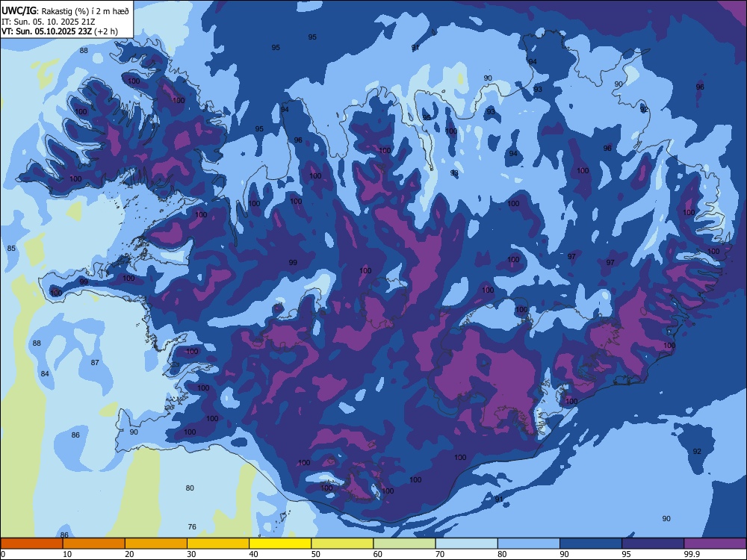Viewport: 747px width, 560px height.
Task: Select the legend tick label '50'
Action: click(315, 554)
